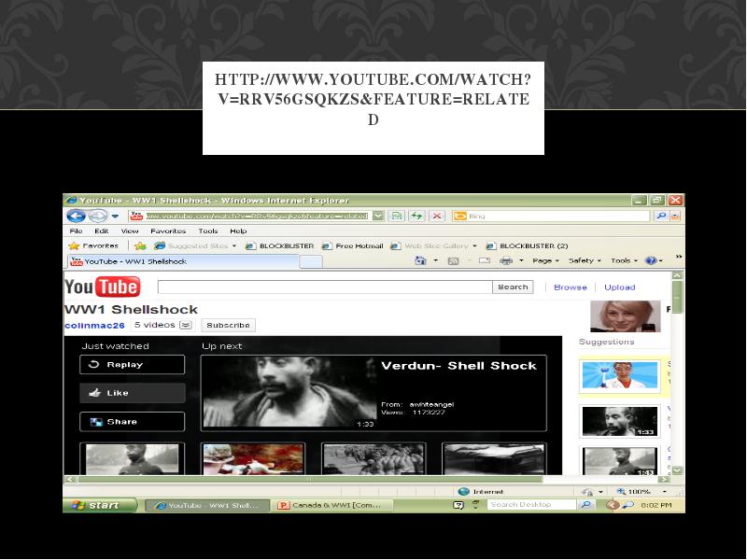Select the YouTube - WW1 Shellshock tab
The height and width of the screenshot is (560, 747).
coord(183,261)
